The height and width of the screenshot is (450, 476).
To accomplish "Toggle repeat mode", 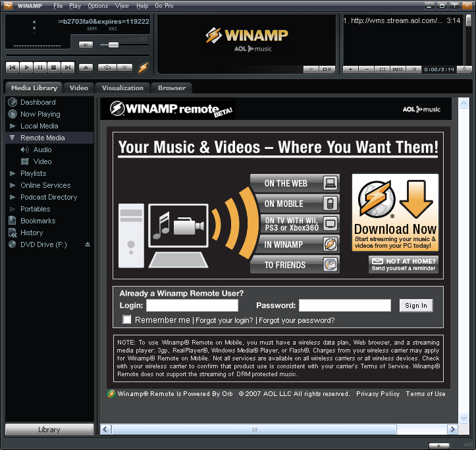I will (x=125, y=67).
